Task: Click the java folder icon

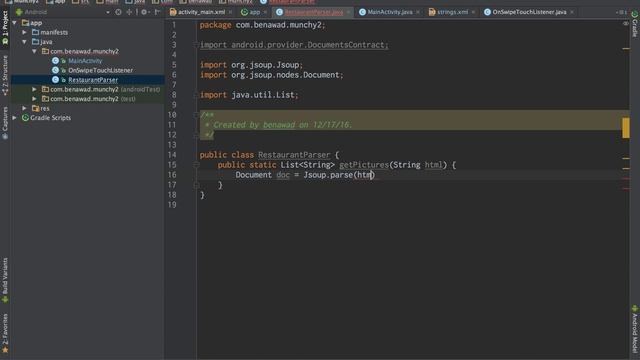Action: (x=36, y=42)
